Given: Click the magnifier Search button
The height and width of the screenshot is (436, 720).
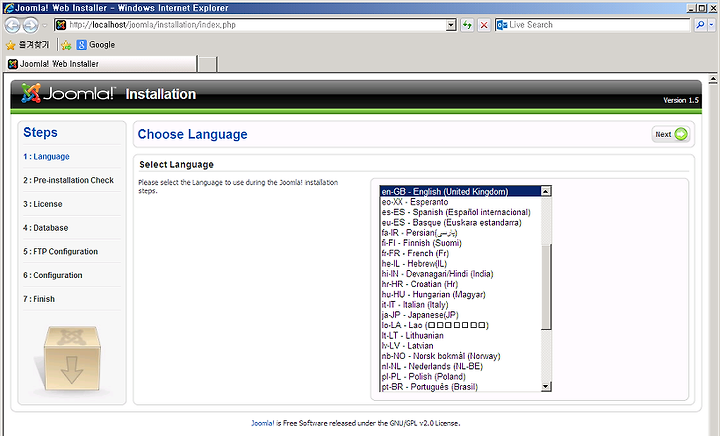Looking at the screenshot, I should click(700, 25).
